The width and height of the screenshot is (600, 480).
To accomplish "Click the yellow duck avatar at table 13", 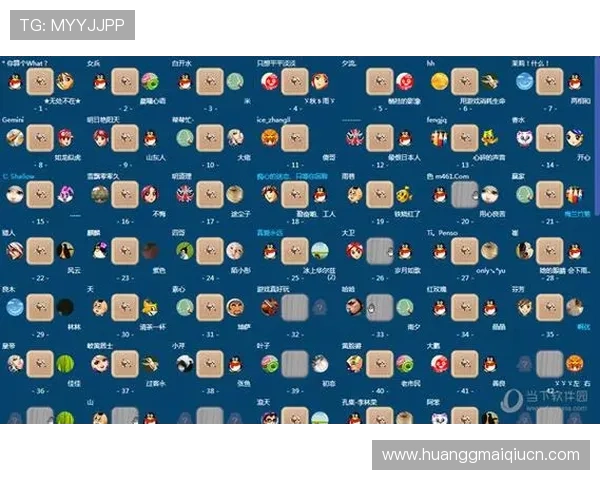I will (489, 138).
